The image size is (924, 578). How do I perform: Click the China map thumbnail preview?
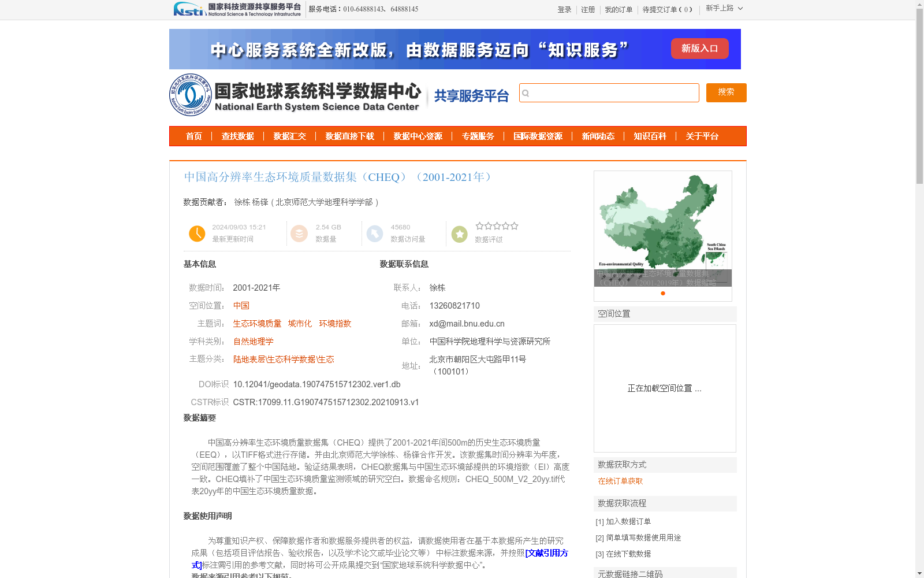click(x=662, y=228)
